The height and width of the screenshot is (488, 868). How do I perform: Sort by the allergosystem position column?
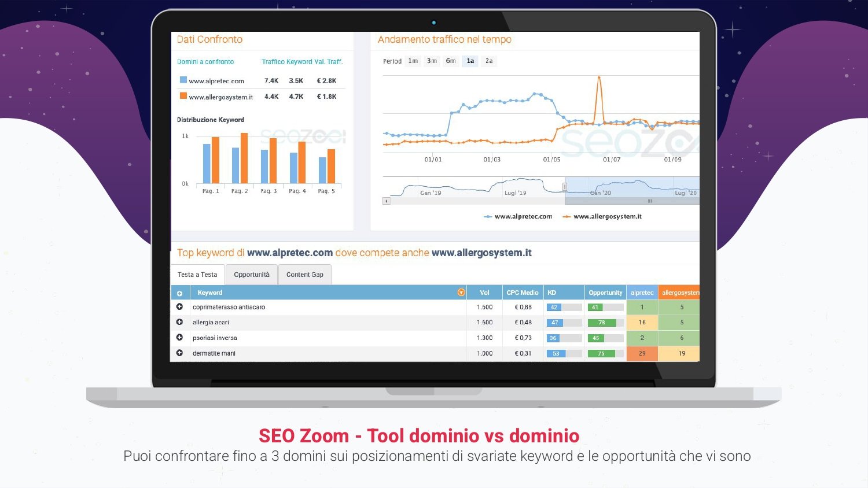click(679, 293)
